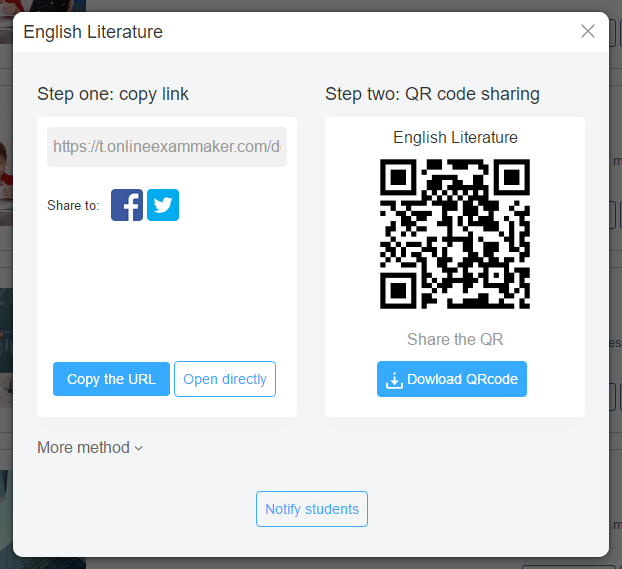The height and width of the screenshot is (569, 622).
Task: Click 'English Literature' label above the QR code
Action: tap(455, 137)
